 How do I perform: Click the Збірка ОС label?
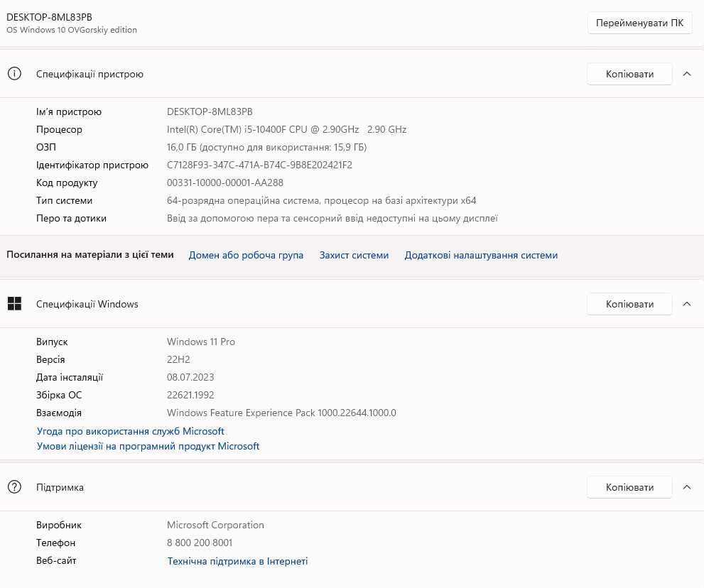59,395
